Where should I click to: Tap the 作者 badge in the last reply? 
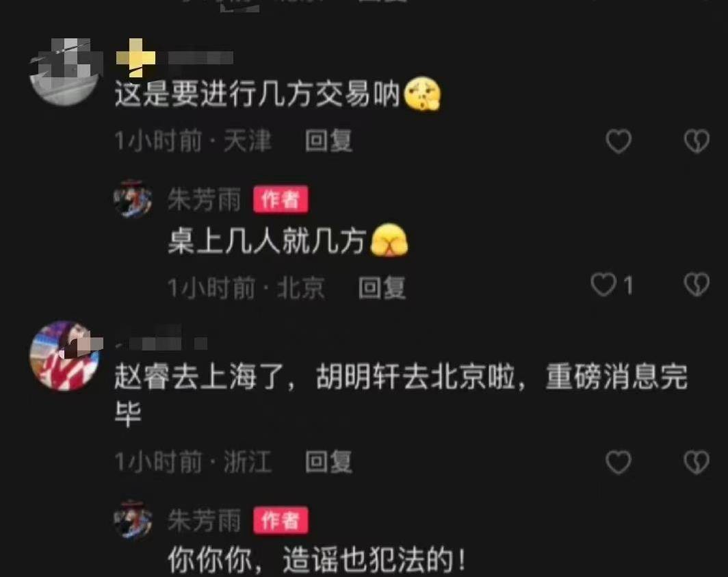point(281,520)
